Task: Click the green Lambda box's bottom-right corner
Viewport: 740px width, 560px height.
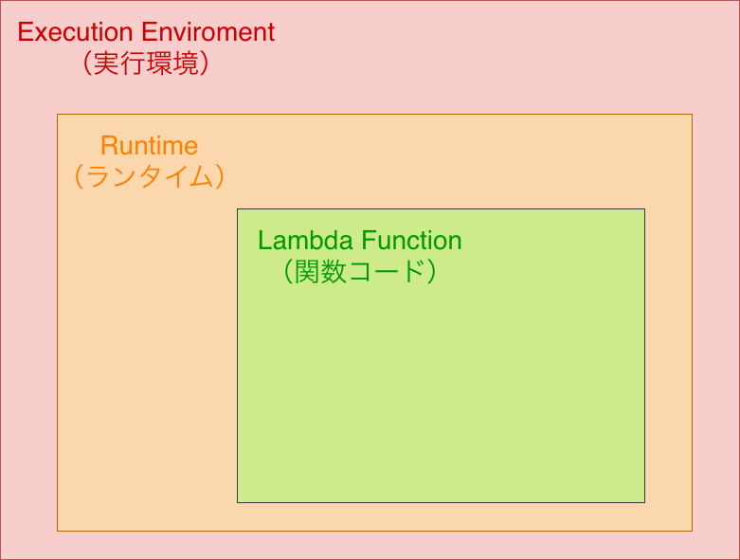Action: pos(644,502)
